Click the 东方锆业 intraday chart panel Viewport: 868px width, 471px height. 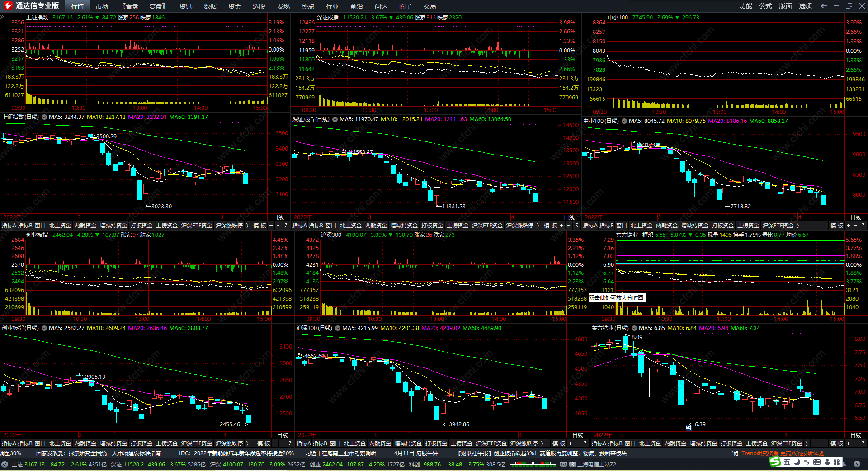pos(730,278)
